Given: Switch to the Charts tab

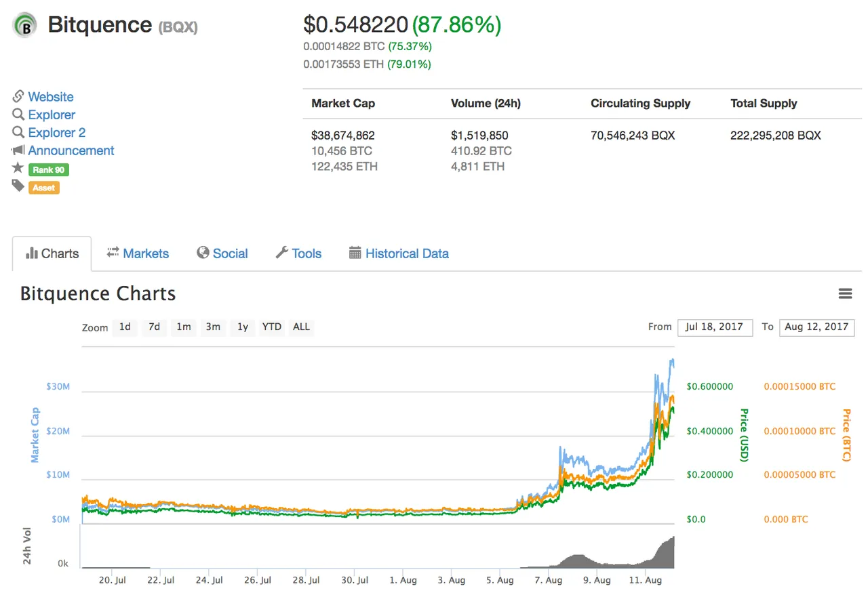Looking at the screenshot, I should (52, 253).
